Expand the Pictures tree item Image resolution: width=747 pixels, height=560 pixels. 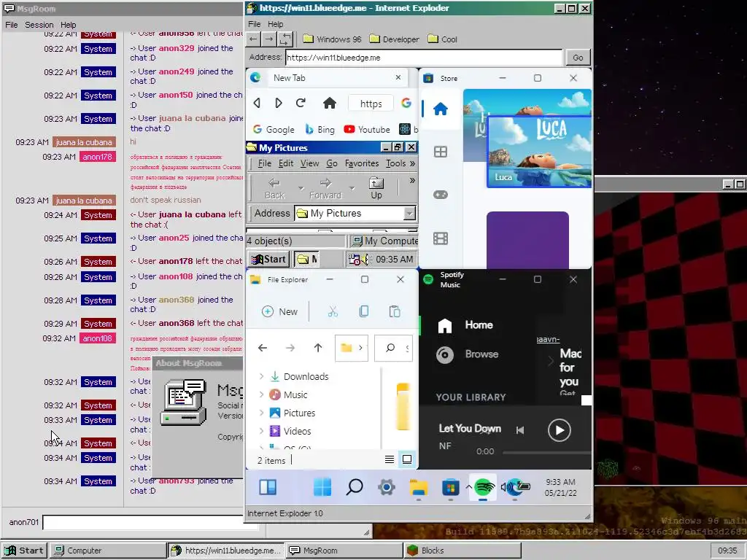click(x=261, y=413)
